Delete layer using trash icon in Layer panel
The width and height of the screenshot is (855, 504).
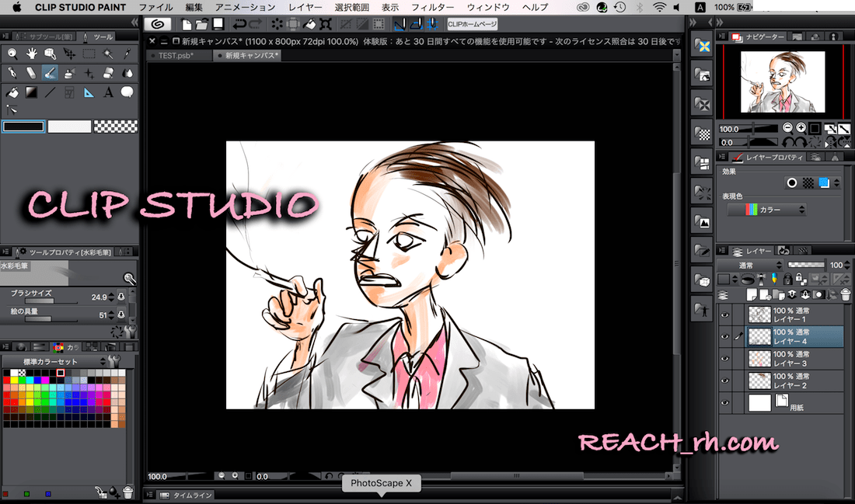[x=845, y=295]
